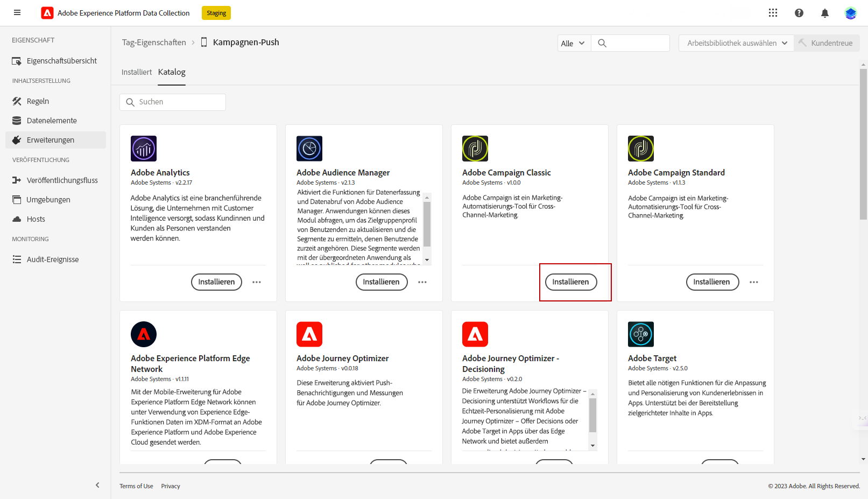Viewport: 868px width, 499px height.
Task: Focus the header search input field
Action: [x=631, y=43]
